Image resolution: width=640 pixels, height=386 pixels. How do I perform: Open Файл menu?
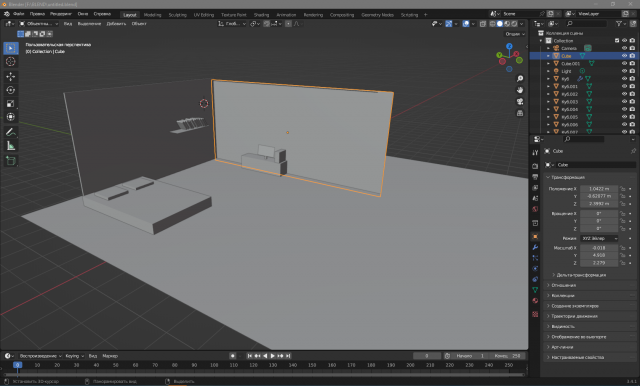tap(18, 14)
